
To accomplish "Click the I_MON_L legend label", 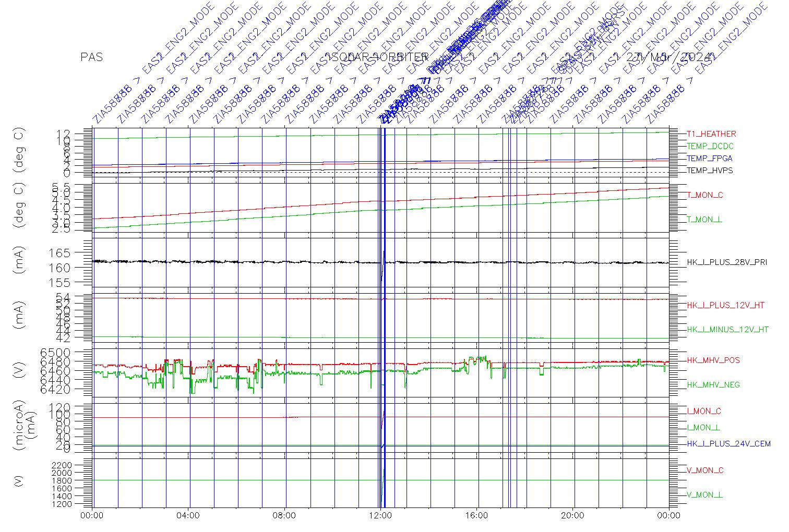I will 703,428.
